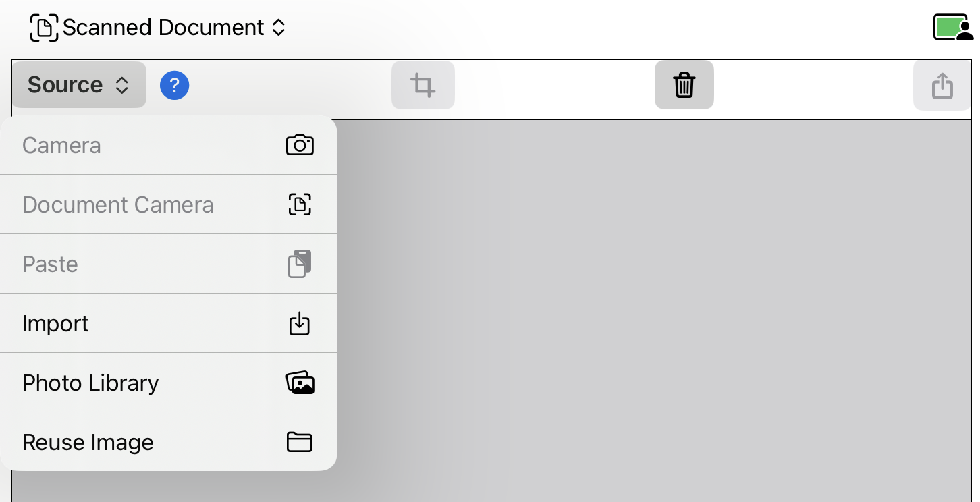
Task: Expand the Scanned Document title chevron
Action: pyautogui.click(x=278, y=28)
